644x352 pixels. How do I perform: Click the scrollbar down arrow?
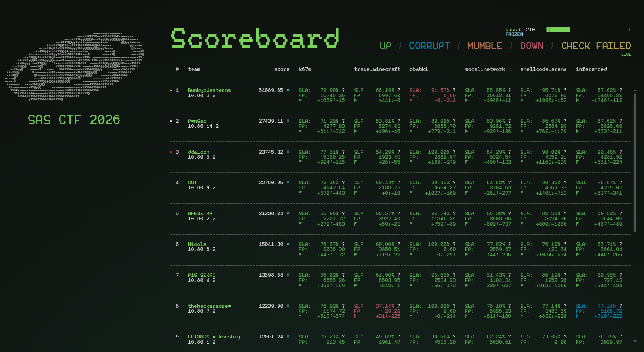(635, 341)
